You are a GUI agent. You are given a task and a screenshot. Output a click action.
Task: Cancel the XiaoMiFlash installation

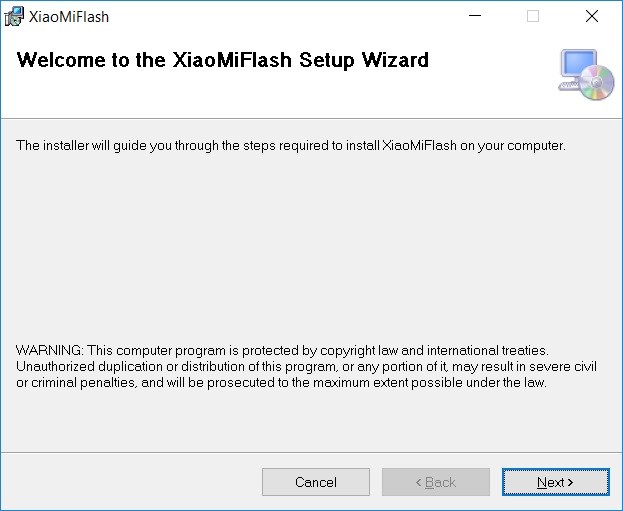[315, 482]
